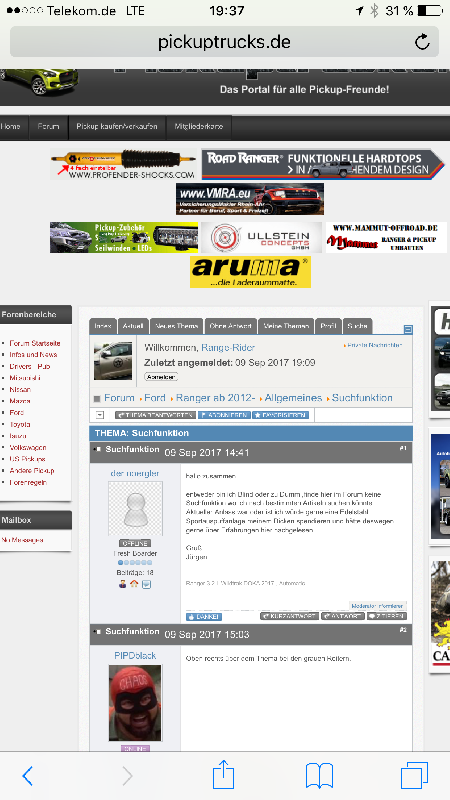
Task: Click the DANKE thumbs-up button
Action: (x=204, y=616)
